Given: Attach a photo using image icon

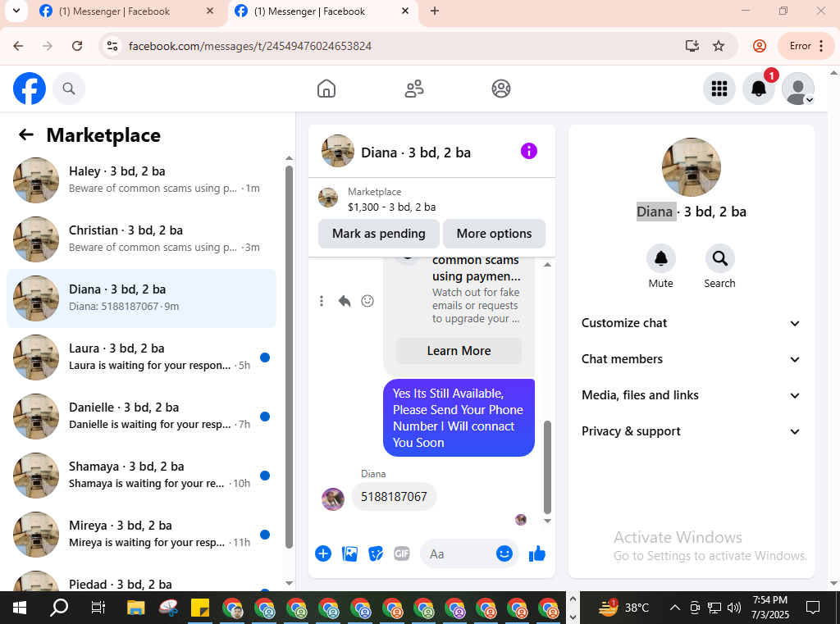Looking at the screenshot, I should coord(349,553).
